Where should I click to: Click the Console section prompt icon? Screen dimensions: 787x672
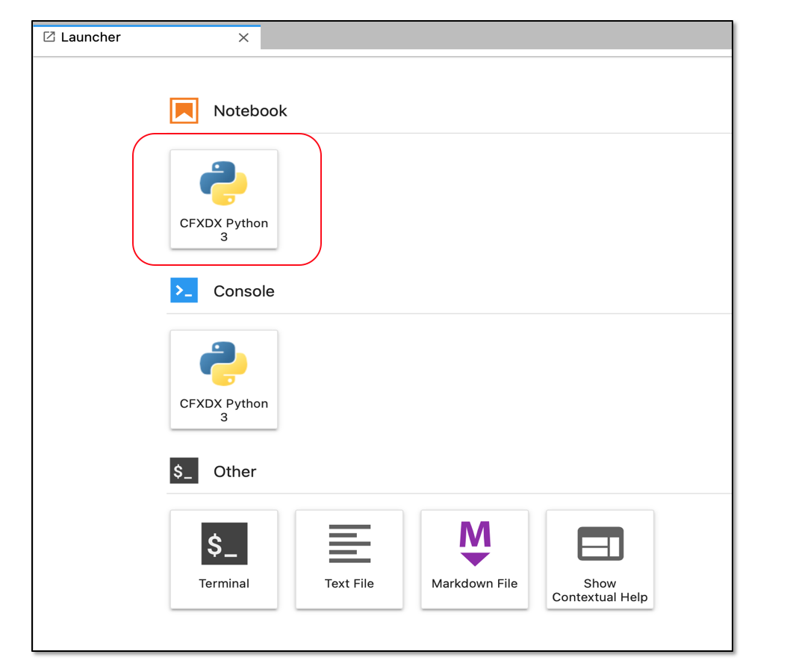coord(184,290)
